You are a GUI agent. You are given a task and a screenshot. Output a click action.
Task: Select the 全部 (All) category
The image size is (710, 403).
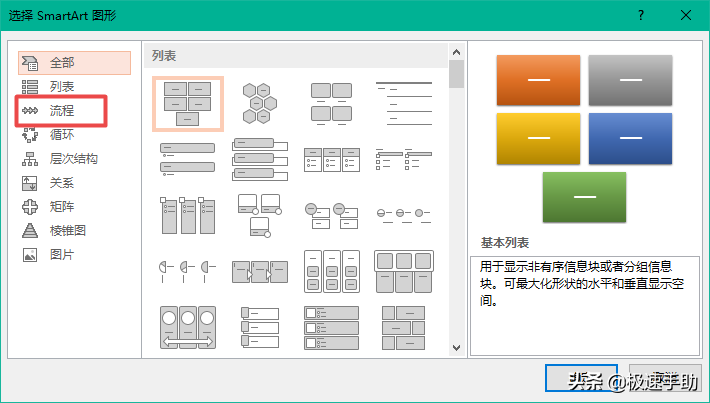click(74, 63)
